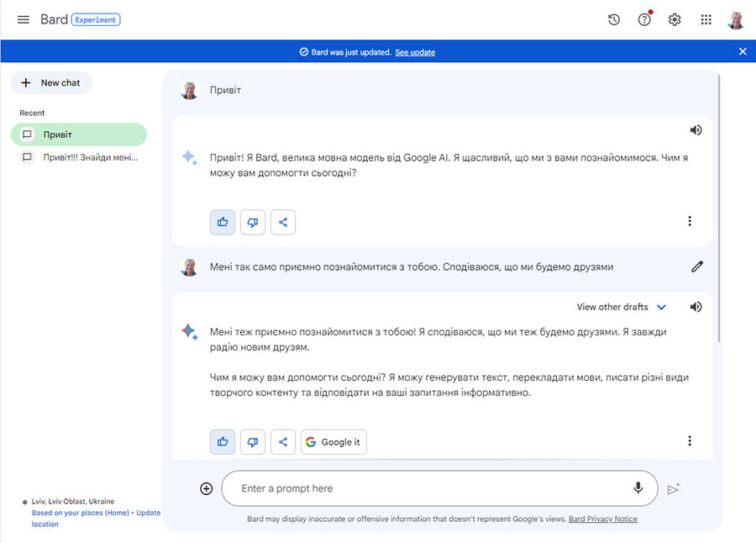The image size is (756, 543).
Task: Like the second Bard response
Action: [x=223, y=441]
